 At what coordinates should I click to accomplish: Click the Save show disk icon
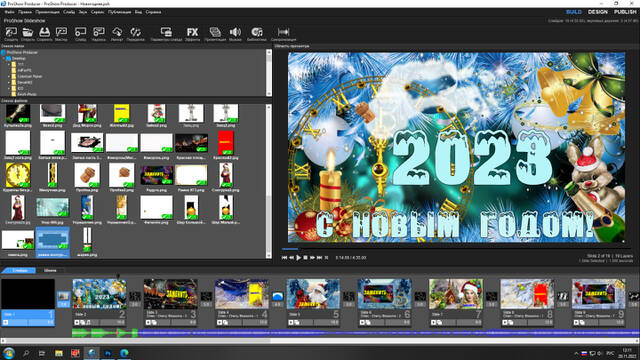point(44,34)
